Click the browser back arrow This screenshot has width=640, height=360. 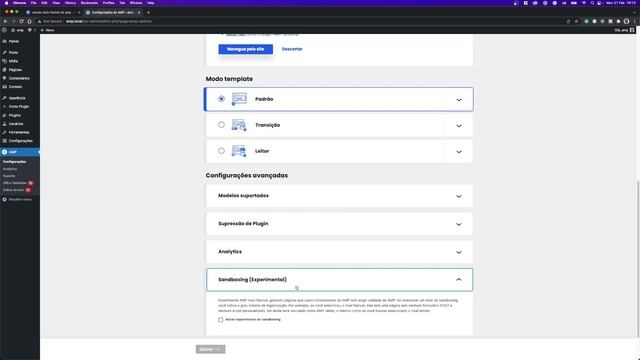tap(5, 21)
